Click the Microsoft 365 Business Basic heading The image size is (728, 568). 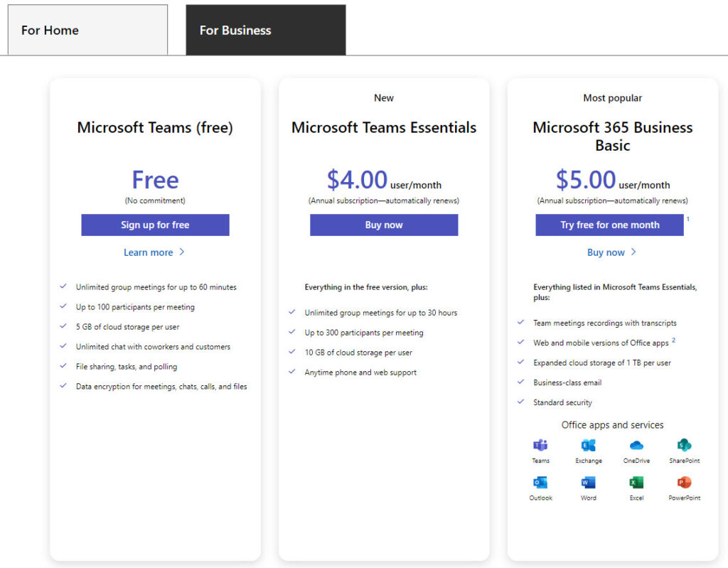tap(613, 136)
